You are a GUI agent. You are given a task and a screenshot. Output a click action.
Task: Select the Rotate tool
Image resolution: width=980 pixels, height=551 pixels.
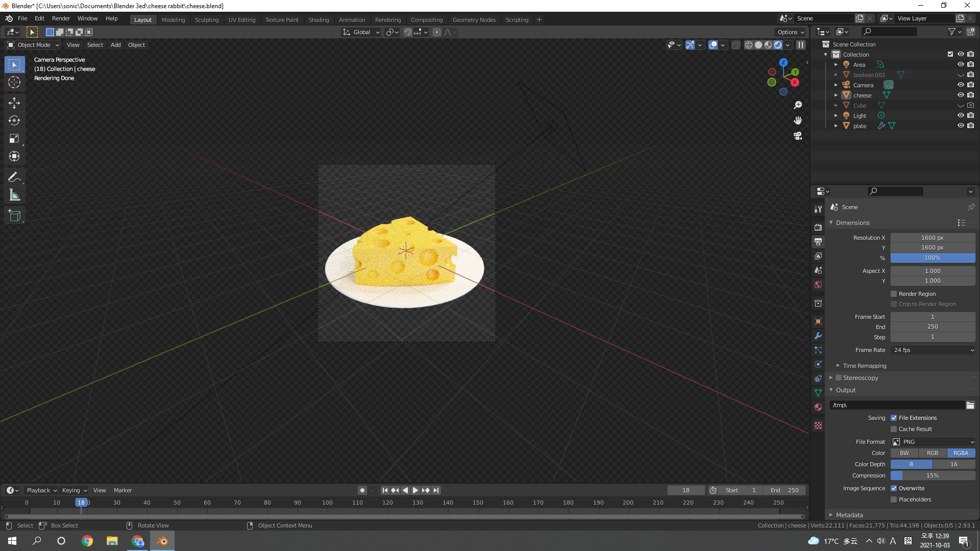(14, 121)
